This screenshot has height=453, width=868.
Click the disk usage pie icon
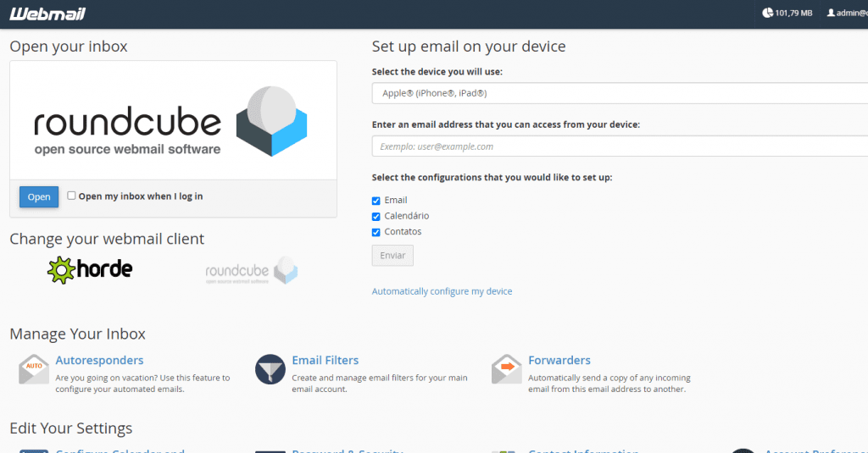pos(767,13)
